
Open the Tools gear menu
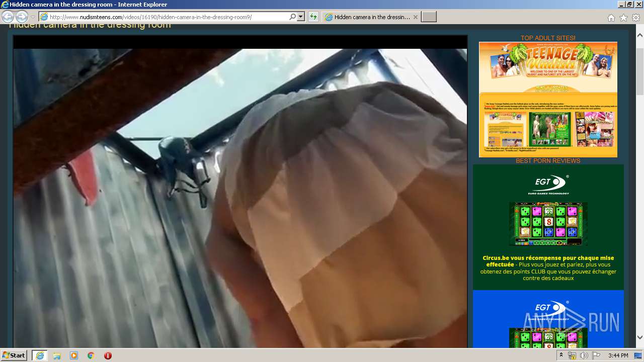pyautogui.click(x=636, y=18)
